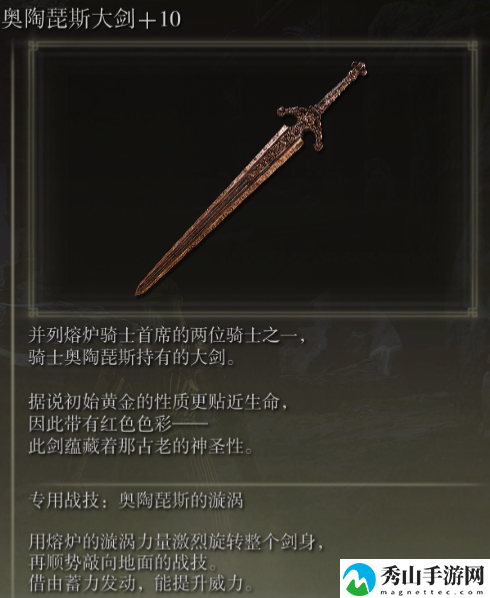Click the sword blade point

139,290
